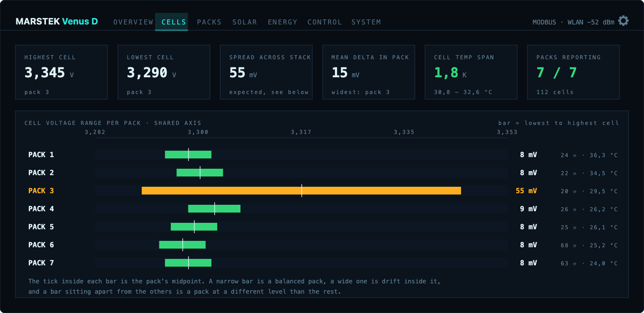The height and width of the screenshot is (313, 644).
Task: Go to the Solar tab
Action: pos(245,22)
